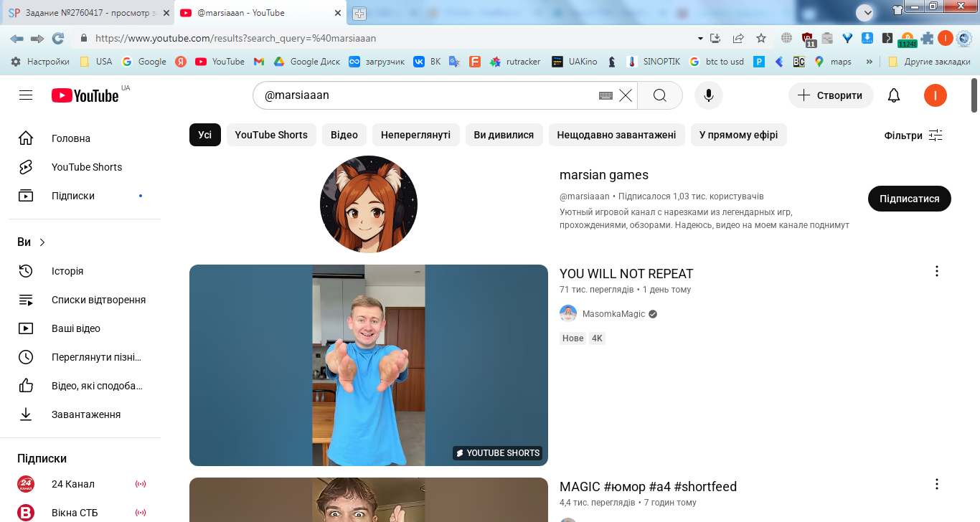
Task: Open the share page icon in address bar
Action: tap(738, 39)
